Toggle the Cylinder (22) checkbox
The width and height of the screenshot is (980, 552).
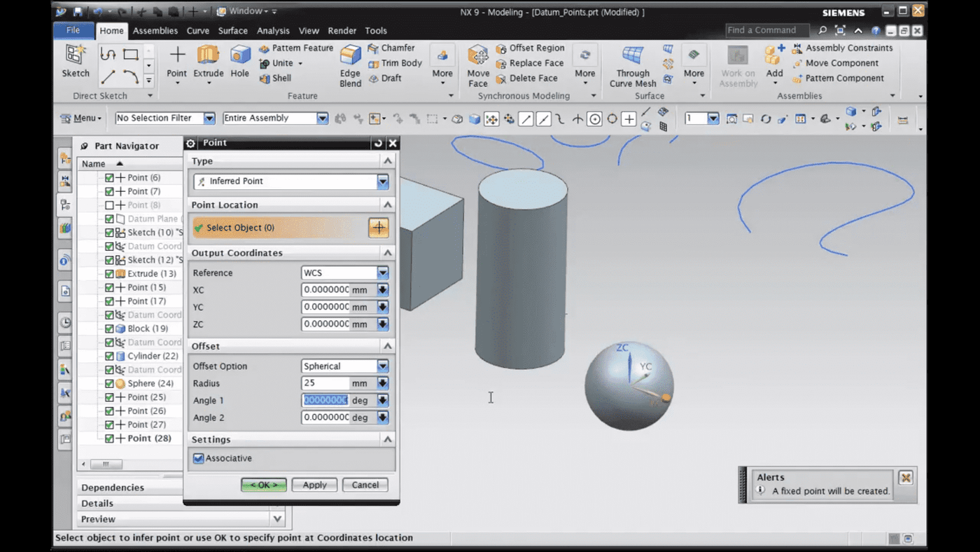point(109,356)
